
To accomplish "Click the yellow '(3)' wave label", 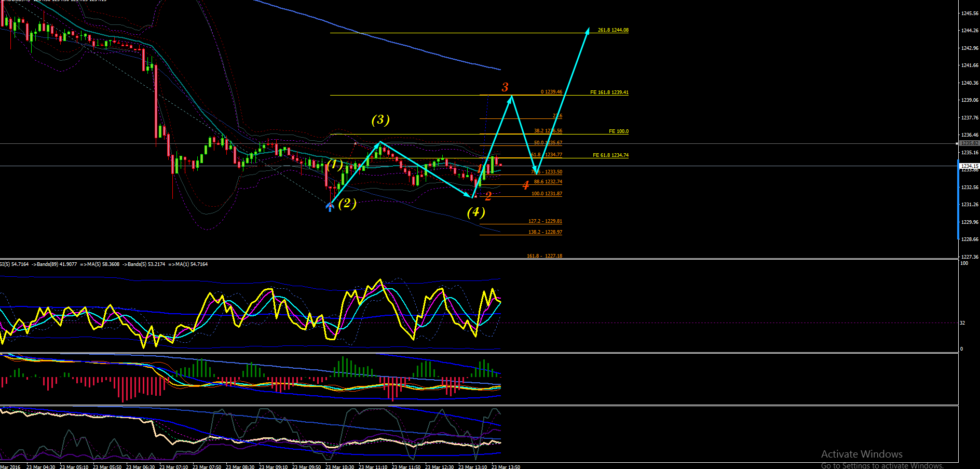I will pyautogui.click(x=380, y=119).
